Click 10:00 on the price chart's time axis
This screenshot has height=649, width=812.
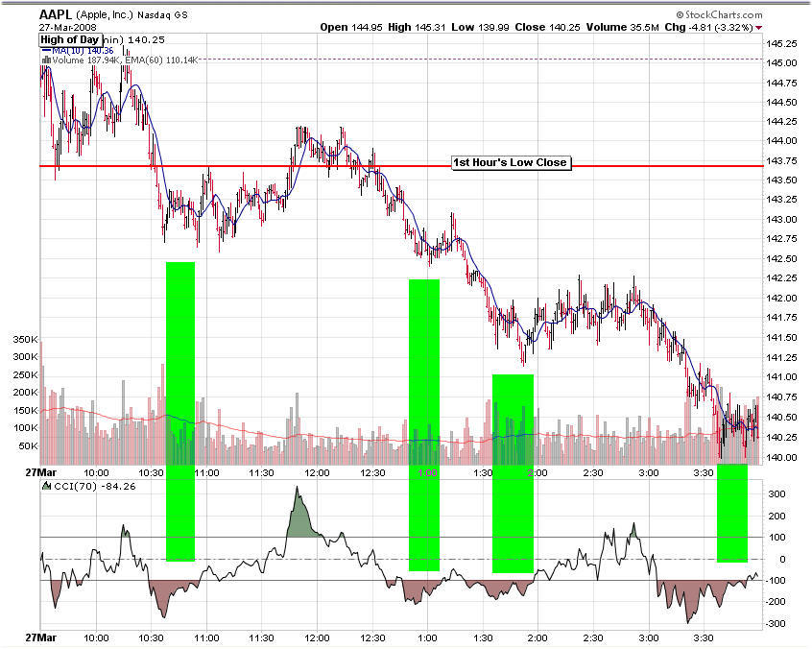click(x=96, y=473)
